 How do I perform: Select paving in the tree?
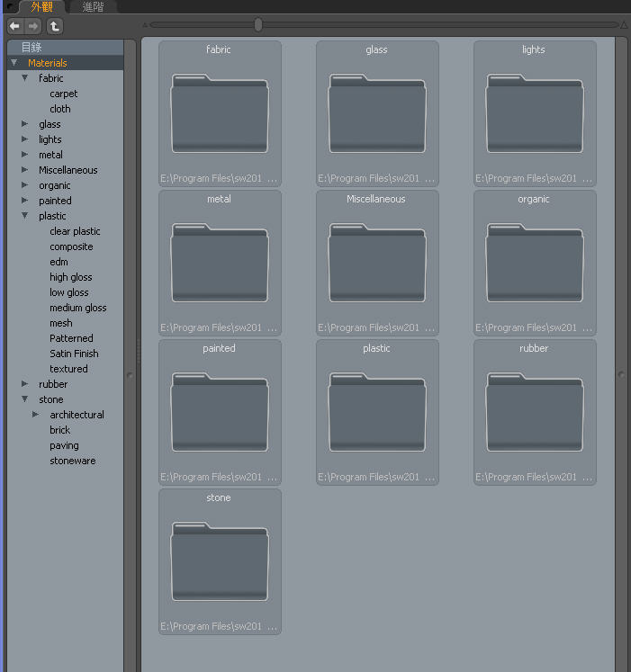pyautogui.click(x=64, y=445)
